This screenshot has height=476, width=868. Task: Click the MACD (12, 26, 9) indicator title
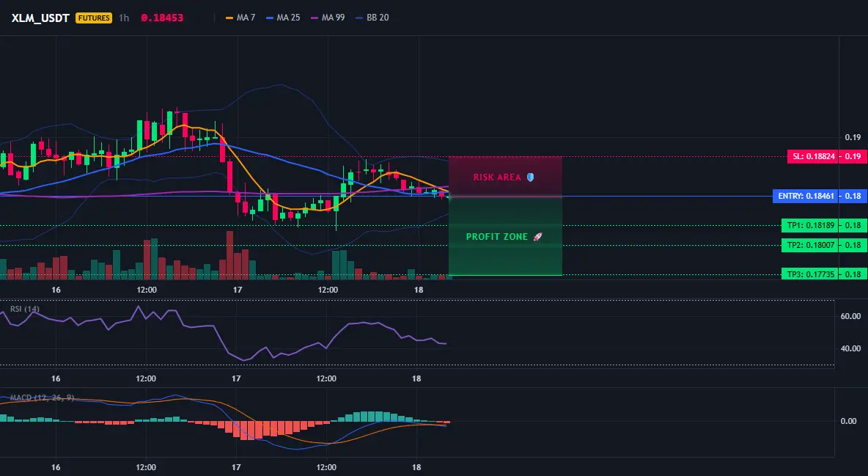(x=42, y=398)
